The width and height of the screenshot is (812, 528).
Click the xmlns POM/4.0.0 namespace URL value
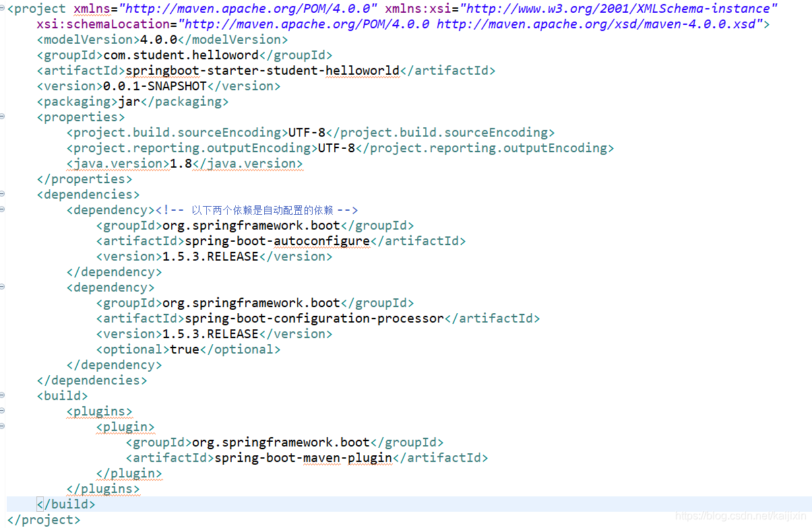[x=249, y=9]
